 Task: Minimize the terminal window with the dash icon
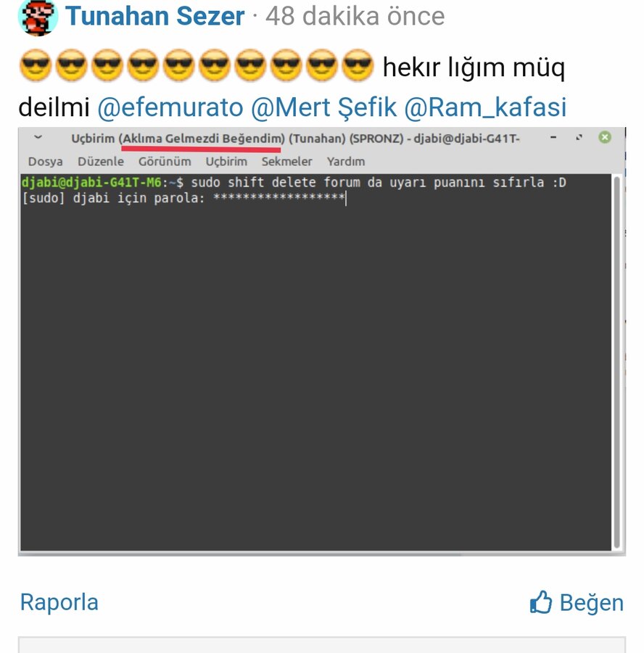(553, 137)
